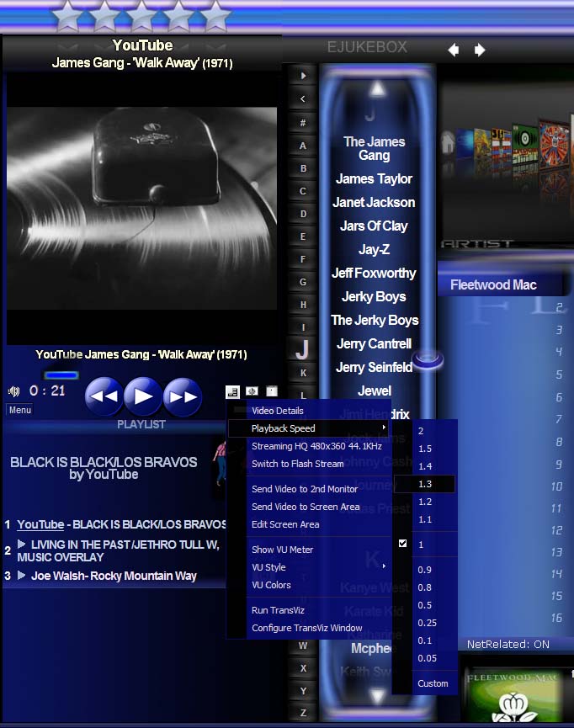This screenshot has height=728, width=574.
Task: Toggle NetRelated: ON setting
Action: pos(508,645)
